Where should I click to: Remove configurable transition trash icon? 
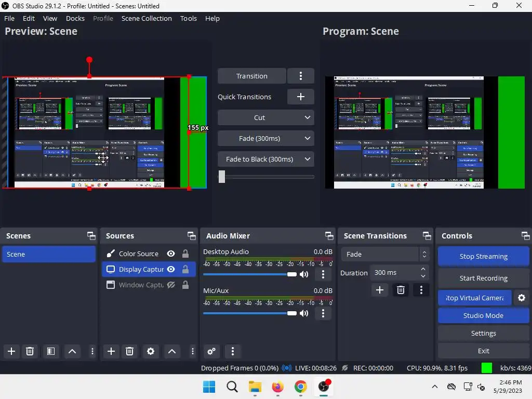click(401, 290)
